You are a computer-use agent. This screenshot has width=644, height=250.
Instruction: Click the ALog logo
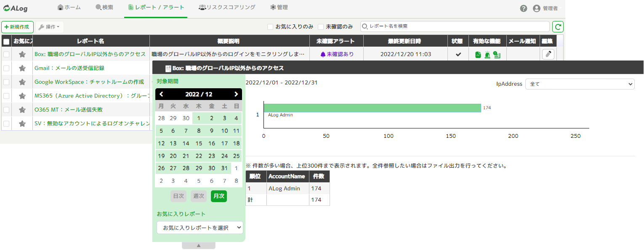(16, 8)
